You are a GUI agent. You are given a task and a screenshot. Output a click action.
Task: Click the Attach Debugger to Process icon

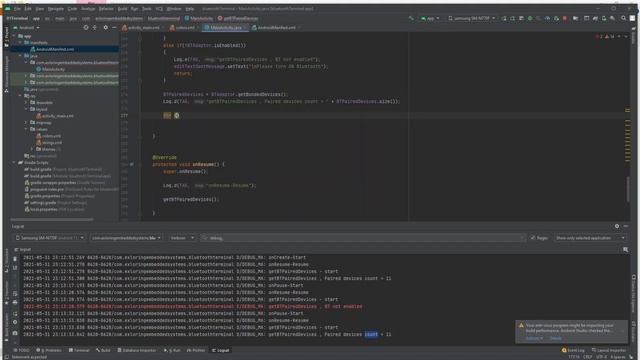coord(556,18)
